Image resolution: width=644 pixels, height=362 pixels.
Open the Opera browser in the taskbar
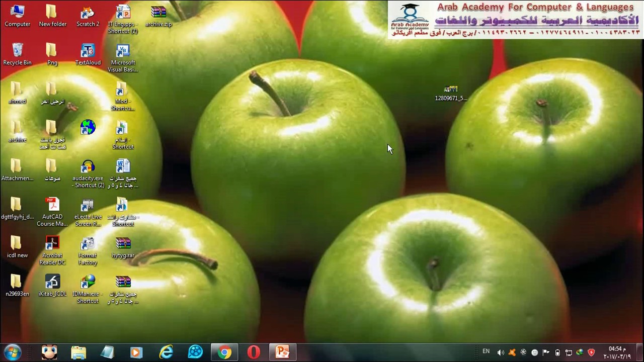click(x=254, y=352)
